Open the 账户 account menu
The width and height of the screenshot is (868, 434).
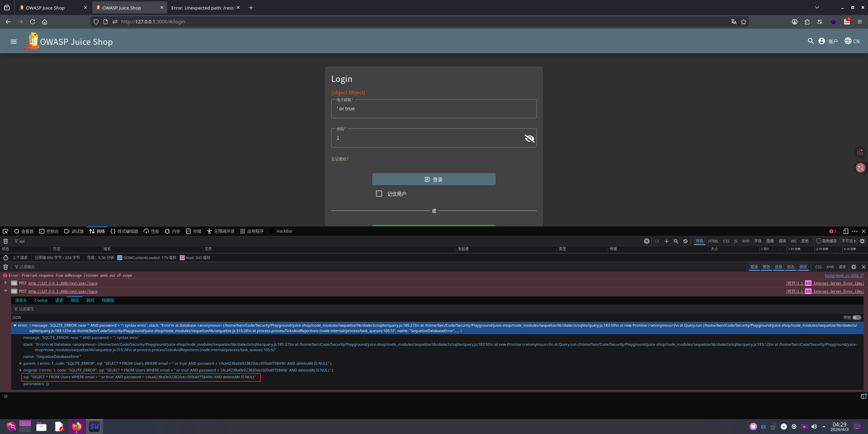828,41
